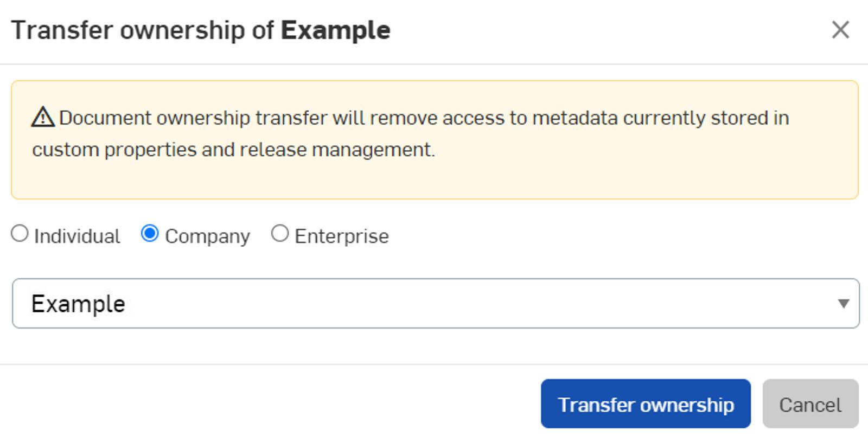Screen dimensions: 868x436
Task: Click the disclosure triangle on the right of Example field
Action: (x=843, y=304)
